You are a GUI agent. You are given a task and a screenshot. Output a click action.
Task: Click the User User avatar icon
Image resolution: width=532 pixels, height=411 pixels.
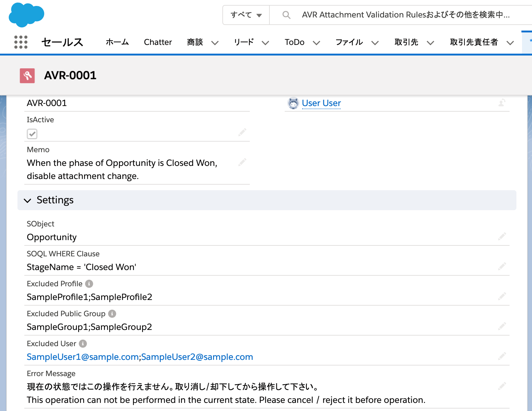point(293,103)
